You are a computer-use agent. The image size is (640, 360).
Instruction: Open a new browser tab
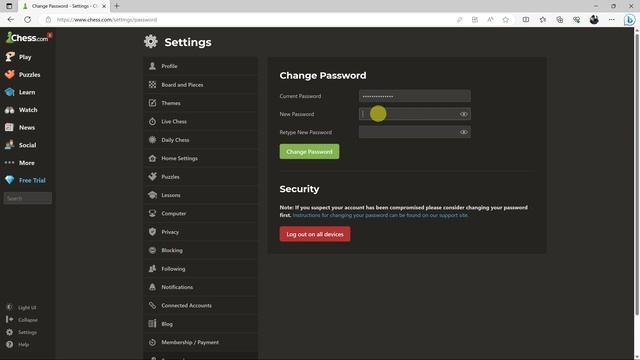click(x=117, y=6)
